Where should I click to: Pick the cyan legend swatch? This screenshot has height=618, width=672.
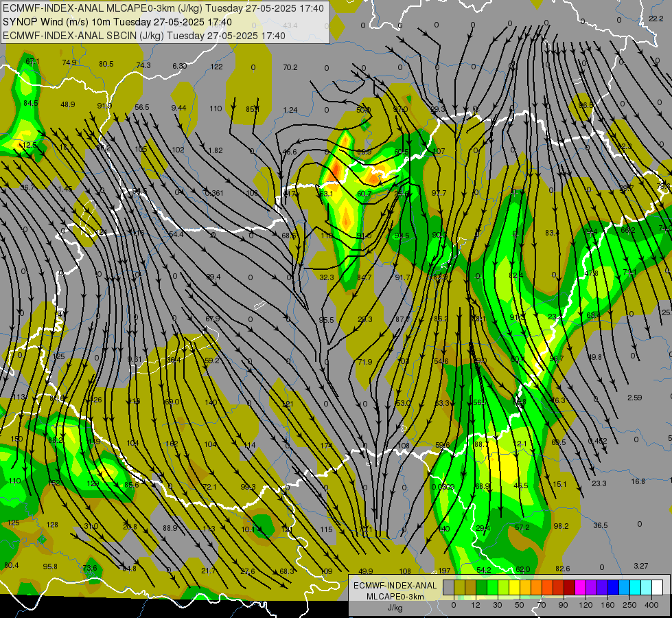click(635, 588)
